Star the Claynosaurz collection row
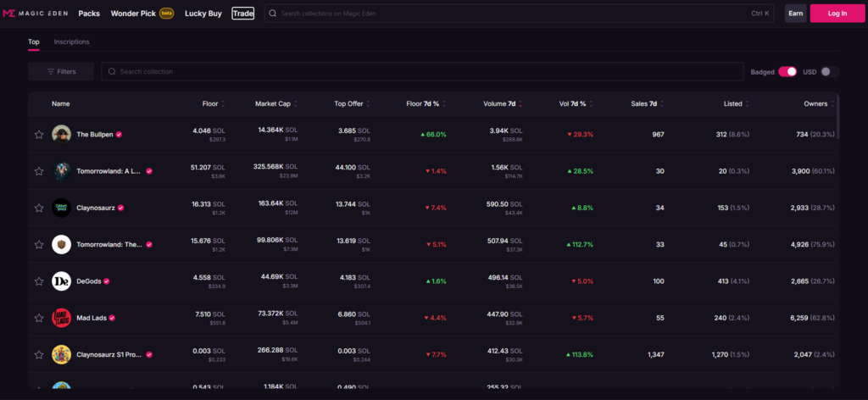This screenshot has height=400, width=868. [39, 208]
